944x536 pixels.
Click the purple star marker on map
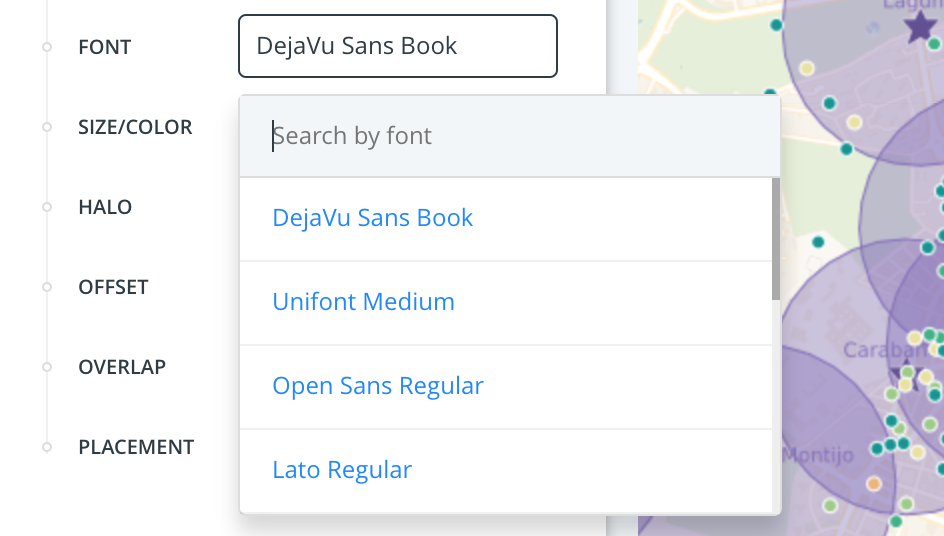[921, 27]
